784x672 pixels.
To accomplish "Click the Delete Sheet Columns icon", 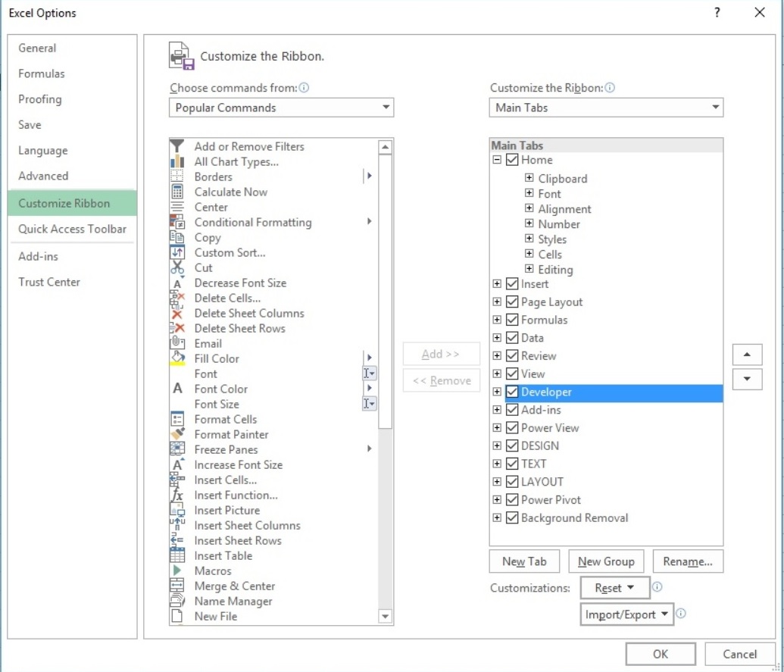I will click(x=177, y=314).
